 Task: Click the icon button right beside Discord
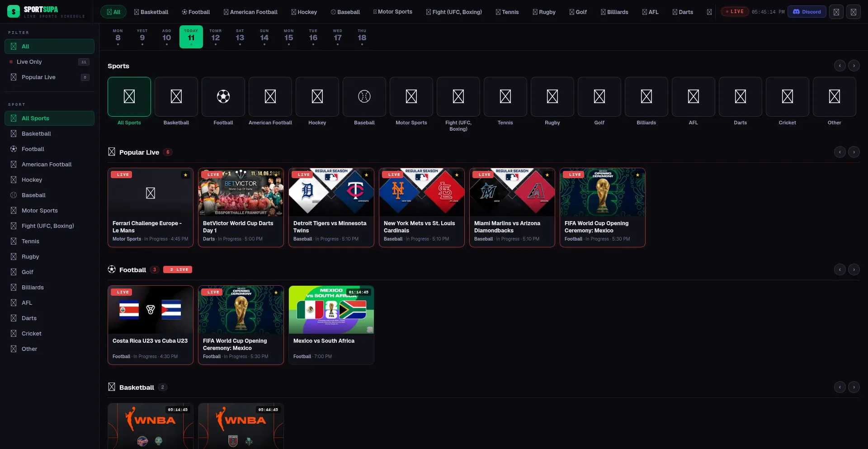point(836,12)
